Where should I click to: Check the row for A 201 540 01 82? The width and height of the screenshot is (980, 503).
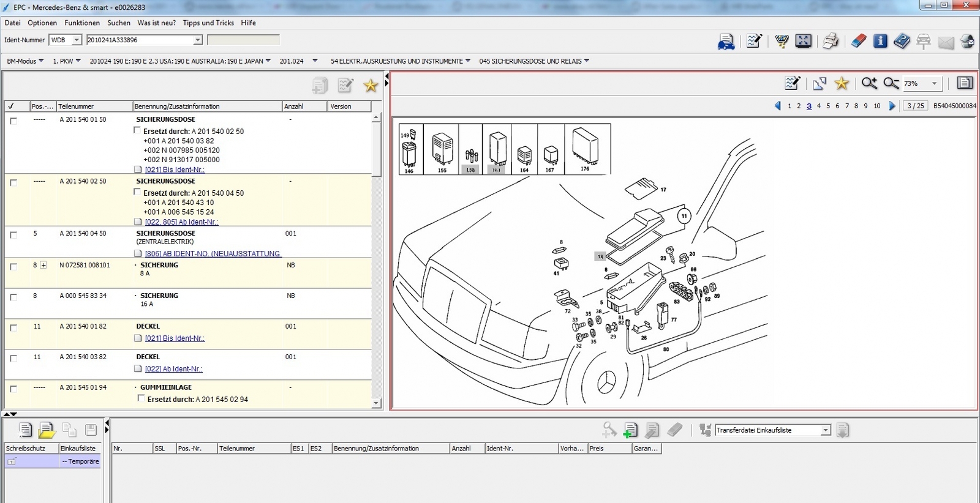coord(13,328)
